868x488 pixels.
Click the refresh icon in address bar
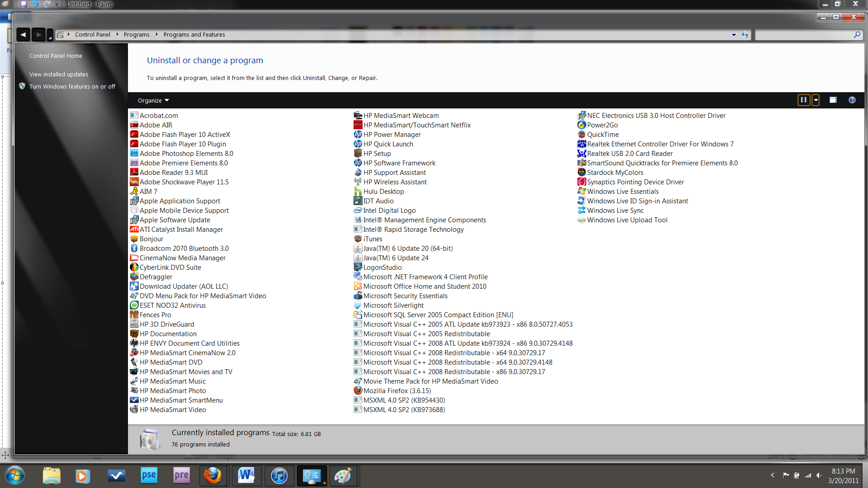(x=745, y=35)
